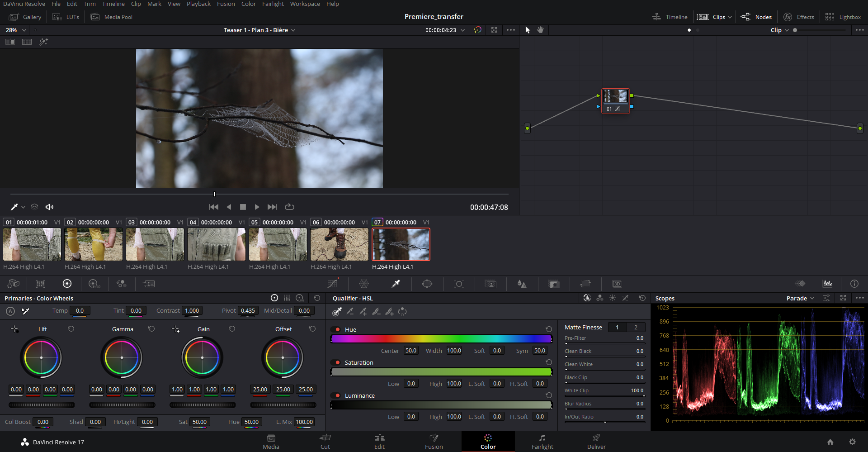Image resolution: width=868 pixels, height=452 pixels.
Task: Select clip 06 boots thumbnail
Action: tap(339, 244)
